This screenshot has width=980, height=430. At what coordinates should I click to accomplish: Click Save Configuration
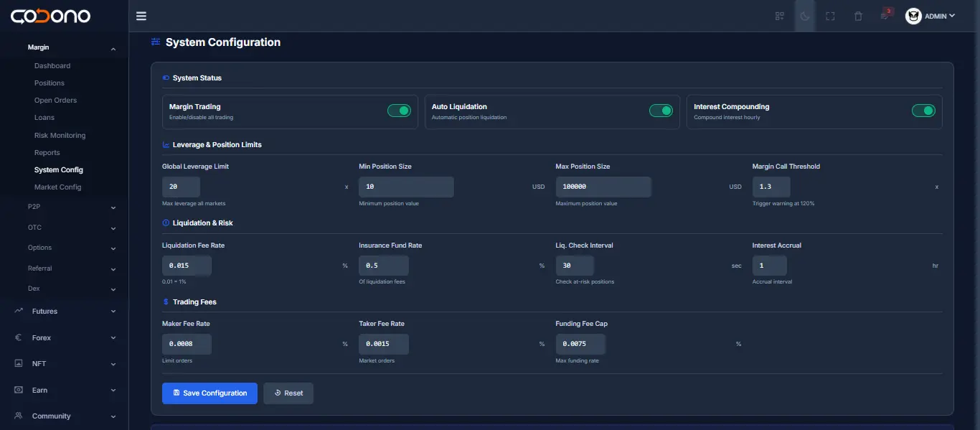(209, 393)
